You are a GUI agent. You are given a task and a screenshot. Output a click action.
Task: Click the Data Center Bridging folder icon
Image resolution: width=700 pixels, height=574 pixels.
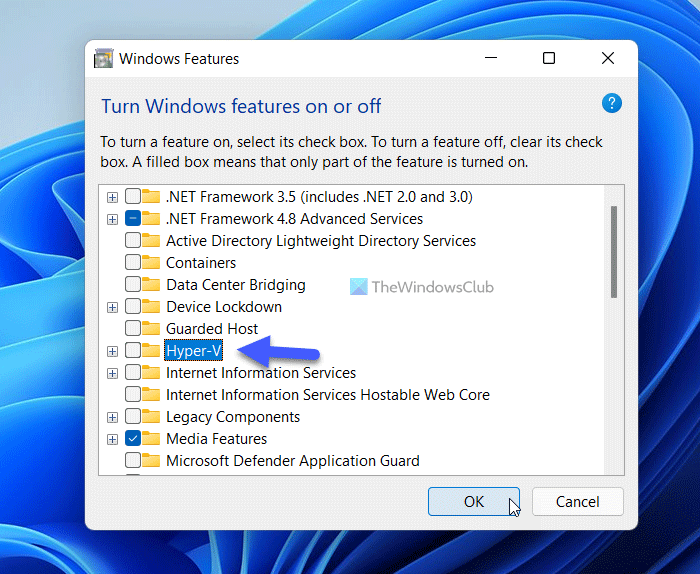[151, 284]
